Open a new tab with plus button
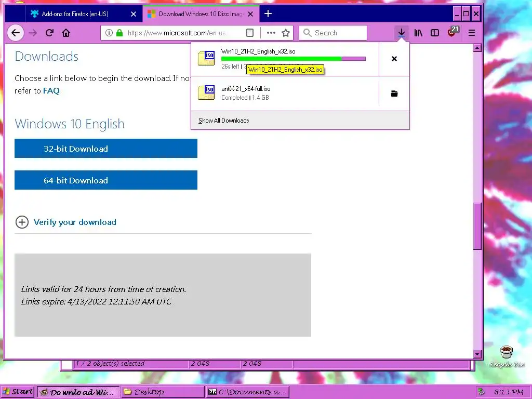 (x=268, y=14)
